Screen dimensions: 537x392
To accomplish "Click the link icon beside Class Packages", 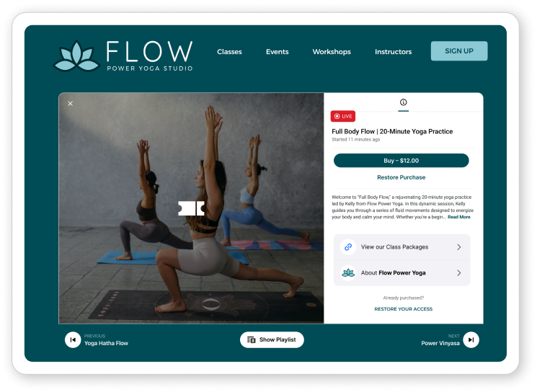I will pyautogui.click(x=348, y=247).
